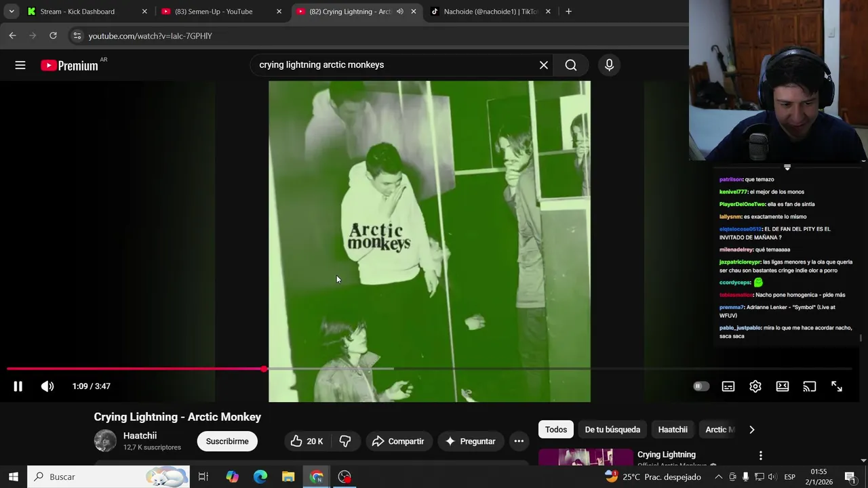The width and height of the screenshot is (868, 488).
Task: Enter full screen mode
Action: coord(837,386)
